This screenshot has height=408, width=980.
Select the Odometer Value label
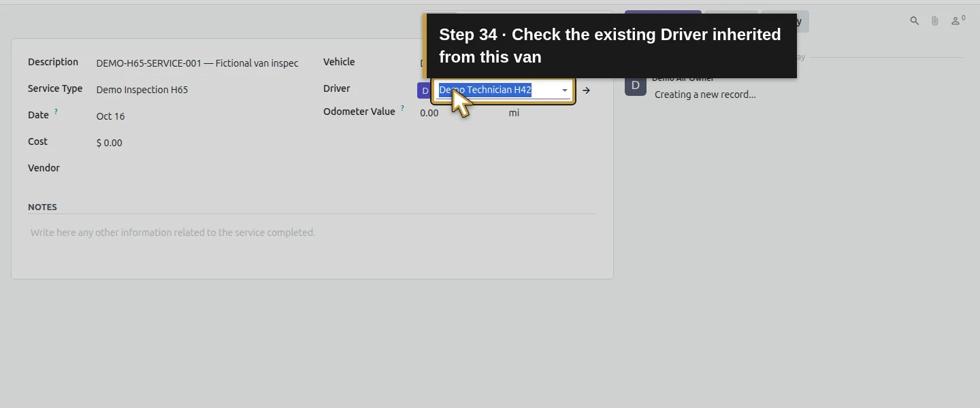(359, 112)
